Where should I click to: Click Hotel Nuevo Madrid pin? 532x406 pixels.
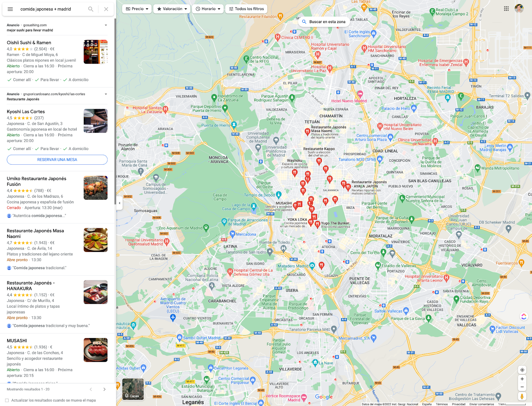click(360, 94)
